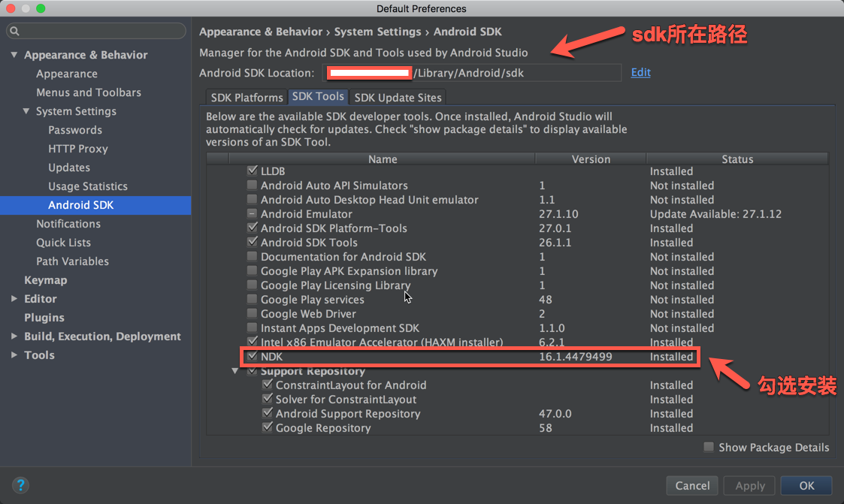Screen dimensions: 844x504
Task: Uncheck the LLDB checkbox
Action: 252,171
